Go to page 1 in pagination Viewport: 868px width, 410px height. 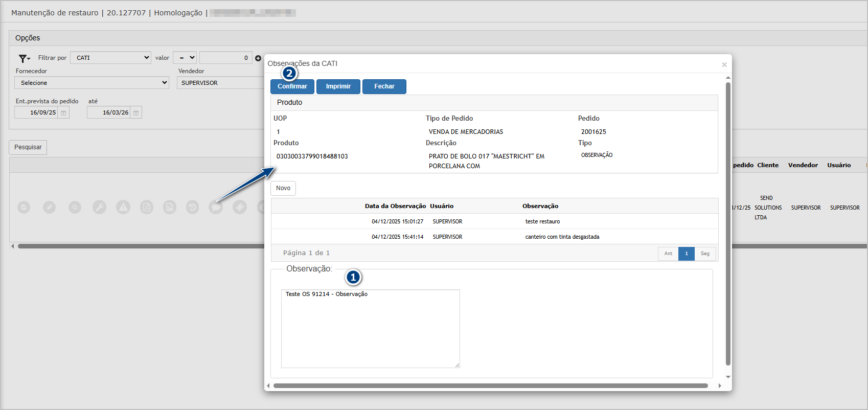pyautogui.click(x=686, y=254)
